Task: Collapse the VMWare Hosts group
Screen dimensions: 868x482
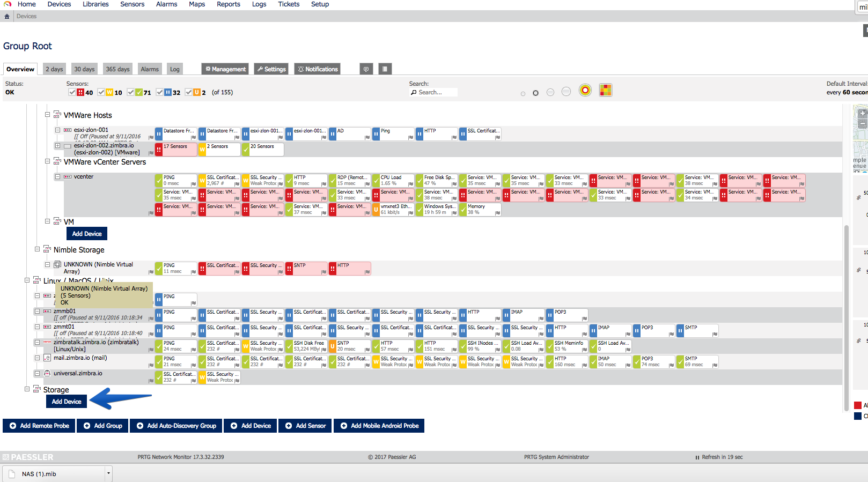Action: click(47, 114)
